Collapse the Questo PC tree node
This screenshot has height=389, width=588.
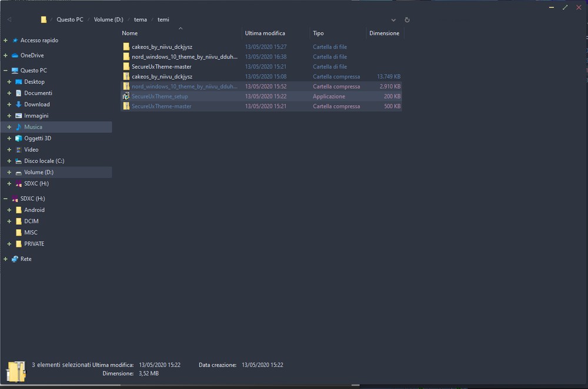(x=5, y=71)
